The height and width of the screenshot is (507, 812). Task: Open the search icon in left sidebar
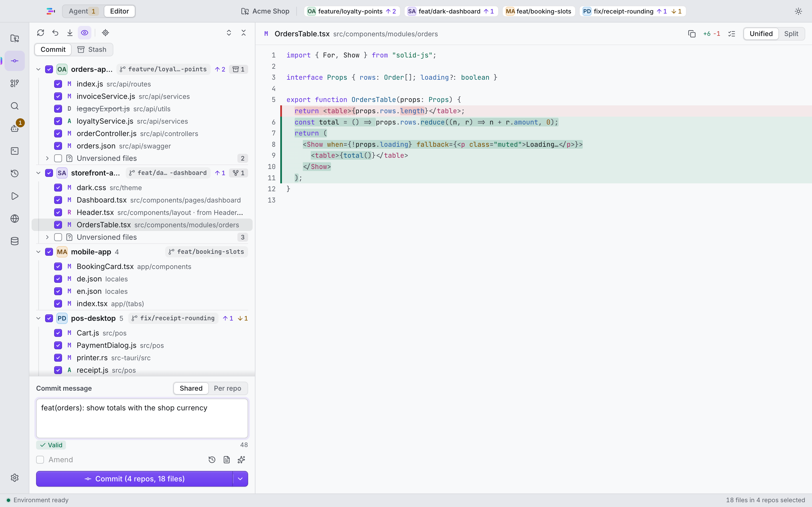(x=14, y=106)
